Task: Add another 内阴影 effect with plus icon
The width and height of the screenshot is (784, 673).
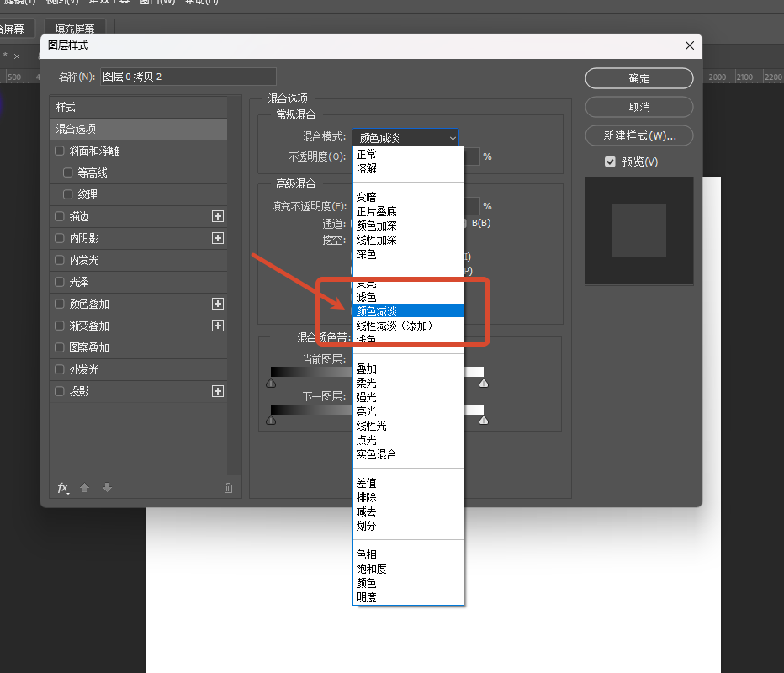Action: (218, 238)
